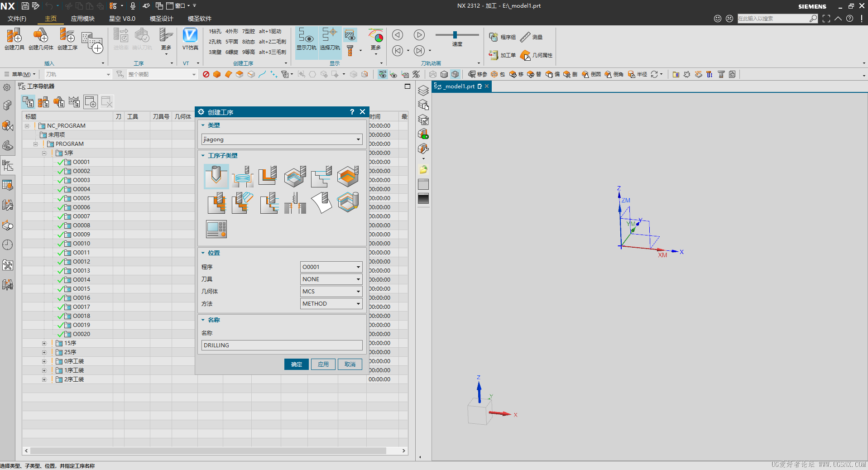Click the 应用 Apply button
Viewport: 868px width, 470px height.
tap(323, 364)
